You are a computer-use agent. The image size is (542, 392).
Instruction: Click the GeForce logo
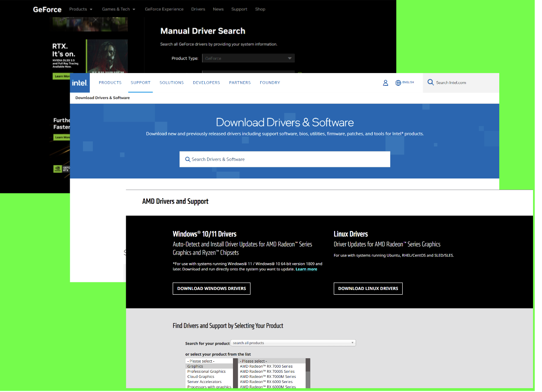[x=47, y=9]
